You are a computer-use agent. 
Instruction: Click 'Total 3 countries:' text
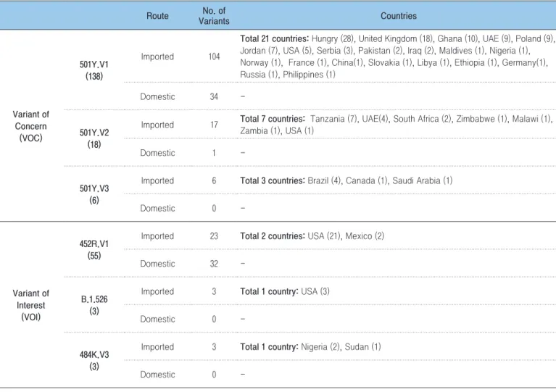coord(273,180)
